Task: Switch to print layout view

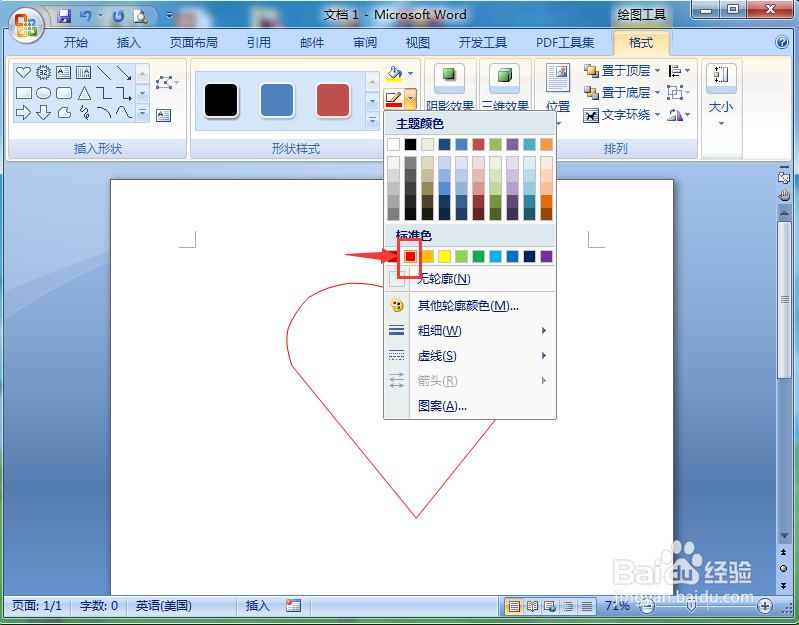Action: point(514,606)
